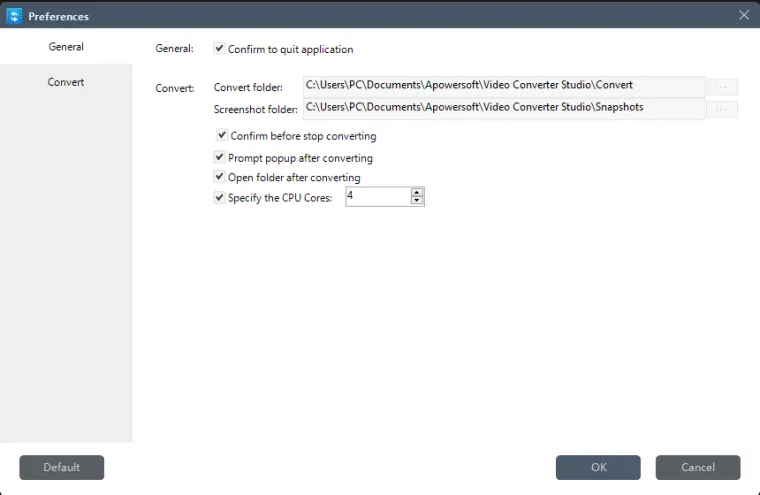Screen dimensions: 760x495
Task: Restore settings with Default button
Action: coord(62,467)
